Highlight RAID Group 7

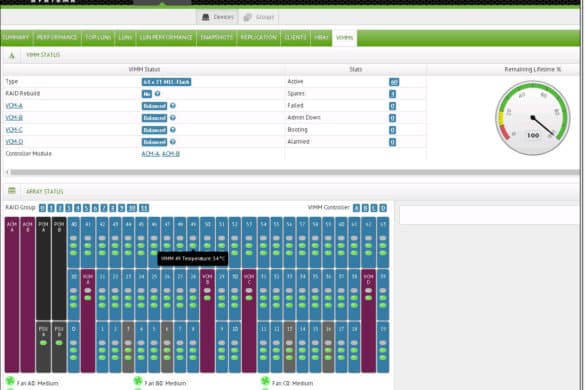(x=104, y=208)
